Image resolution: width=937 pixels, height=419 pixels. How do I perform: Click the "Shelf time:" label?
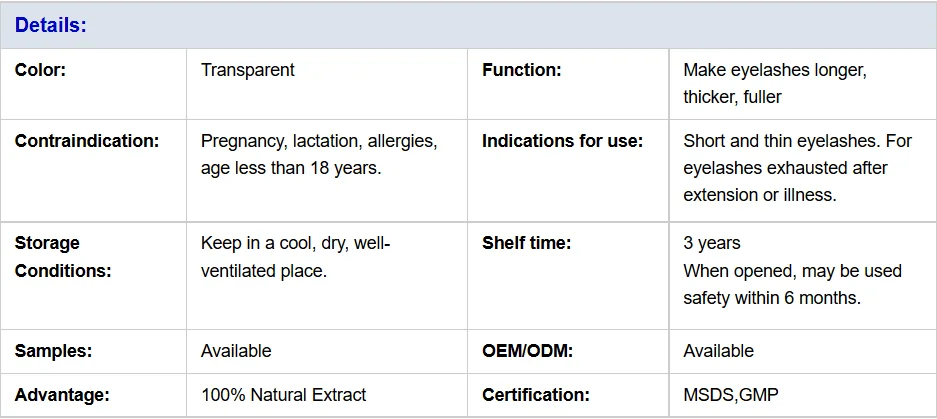click(526, 243)
